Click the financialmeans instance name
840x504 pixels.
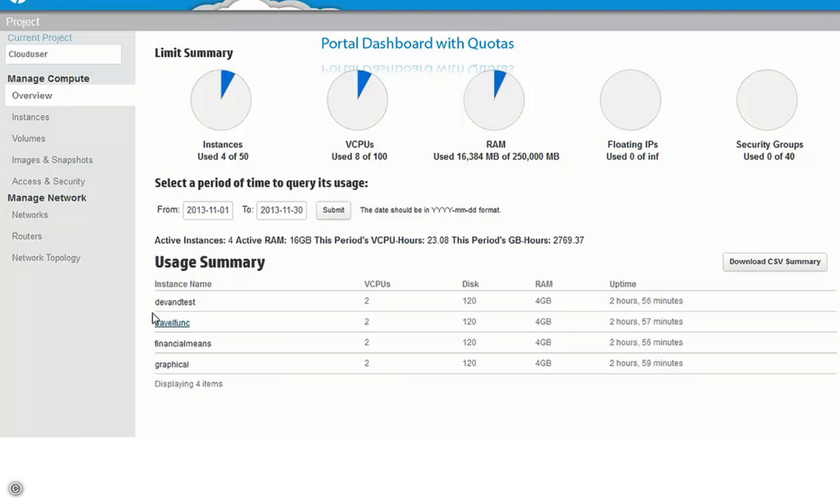pos(183,344)
